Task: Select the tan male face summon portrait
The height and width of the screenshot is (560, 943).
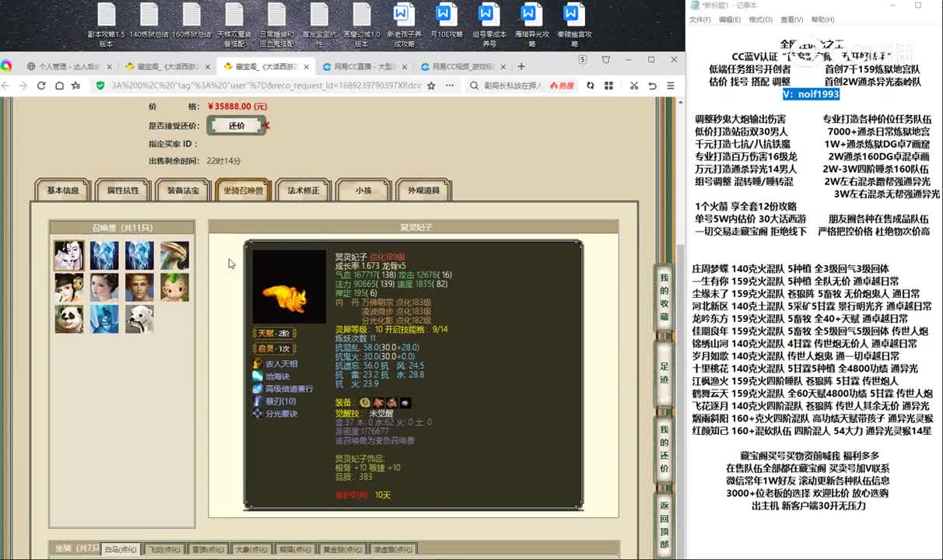Action: [x=140, y=287]
